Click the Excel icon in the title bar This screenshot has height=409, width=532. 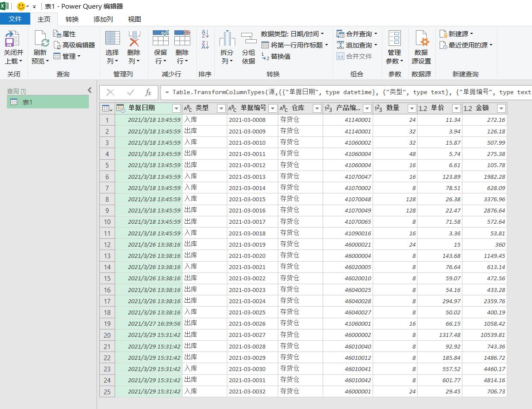(x=4, y=6)
